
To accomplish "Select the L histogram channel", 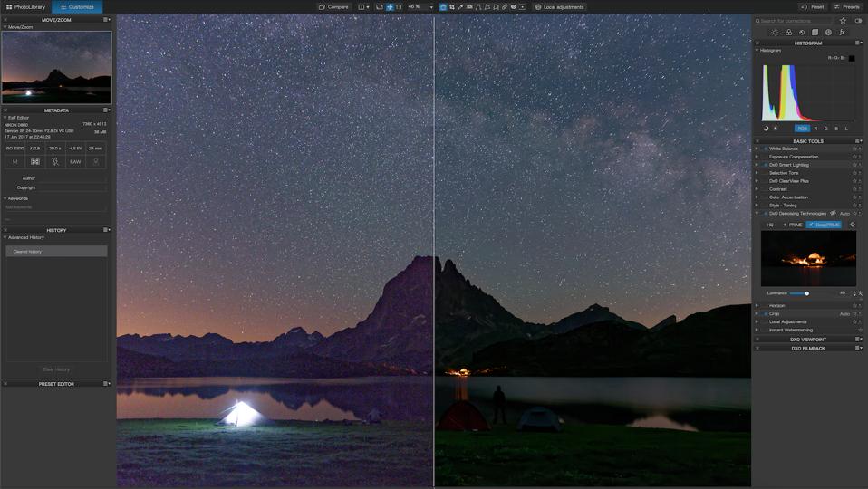I will (846, 129).
